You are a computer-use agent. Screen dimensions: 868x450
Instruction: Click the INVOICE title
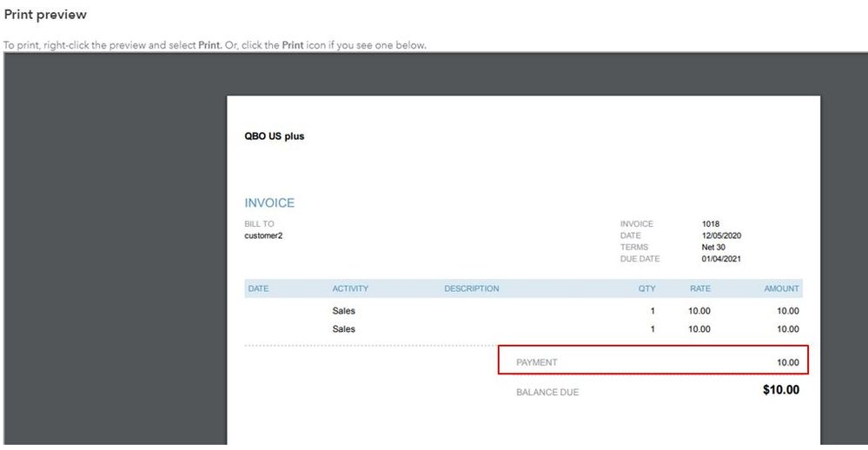click(269, 202)
